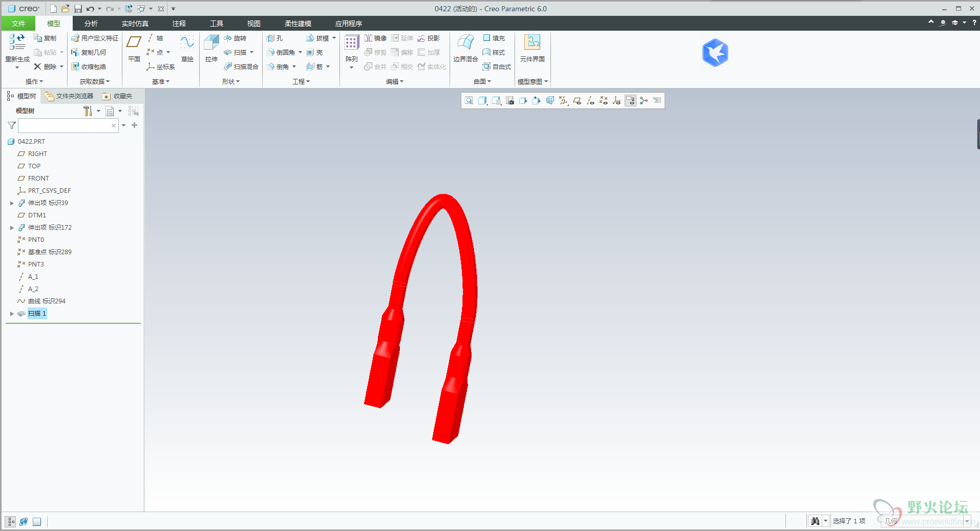Switch to the 实时仿真 ribbon tab

[135, 24]
